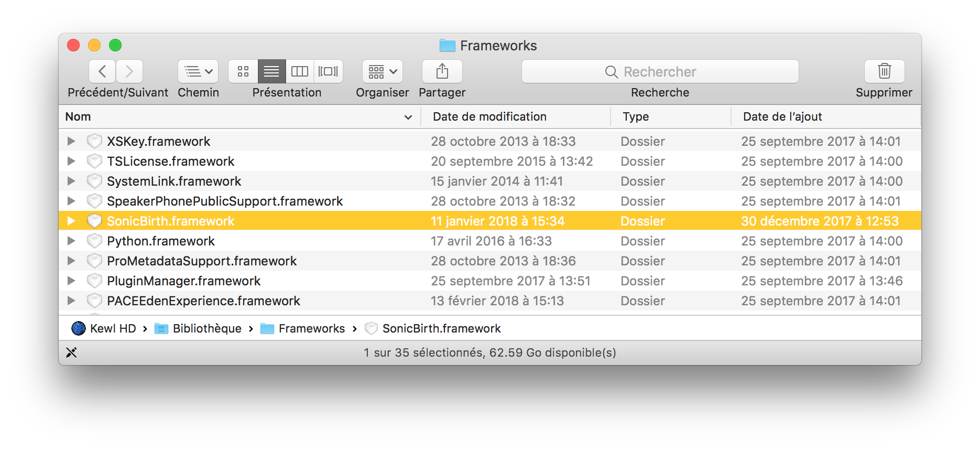This screenshot has height=449, width=980.
Task: Switch to icon view
Action: pos(243,71)
